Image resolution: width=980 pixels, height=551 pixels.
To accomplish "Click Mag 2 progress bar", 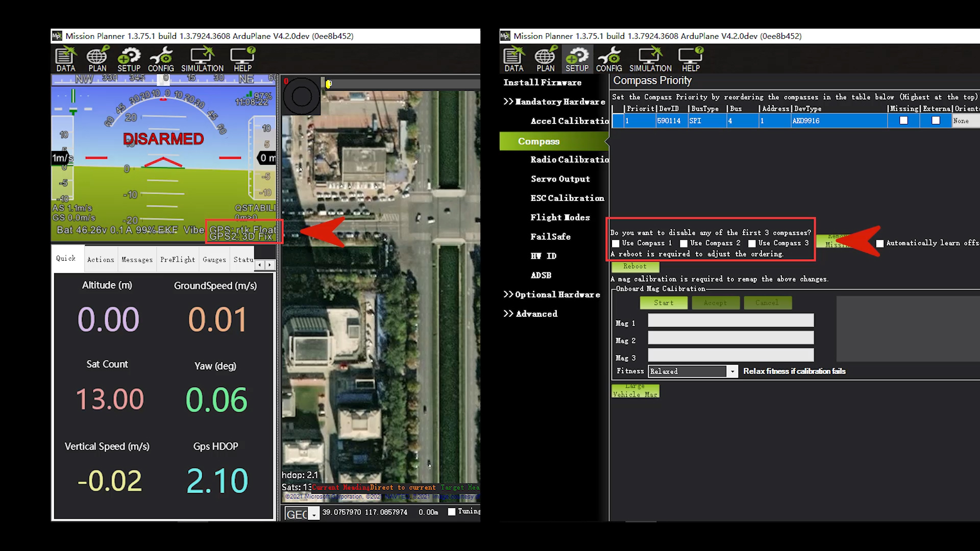I will (731, 338).
